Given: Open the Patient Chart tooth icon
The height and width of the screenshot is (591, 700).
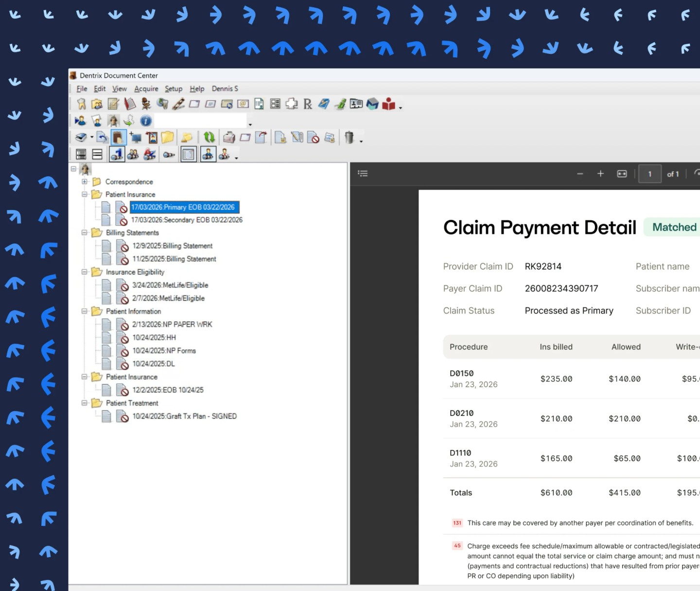Looking at the screenshot, I should tap(81, 104).
